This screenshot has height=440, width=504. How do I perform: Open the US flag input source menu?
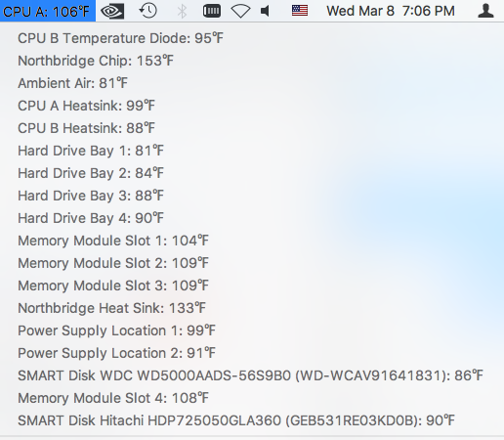point(300,11)
